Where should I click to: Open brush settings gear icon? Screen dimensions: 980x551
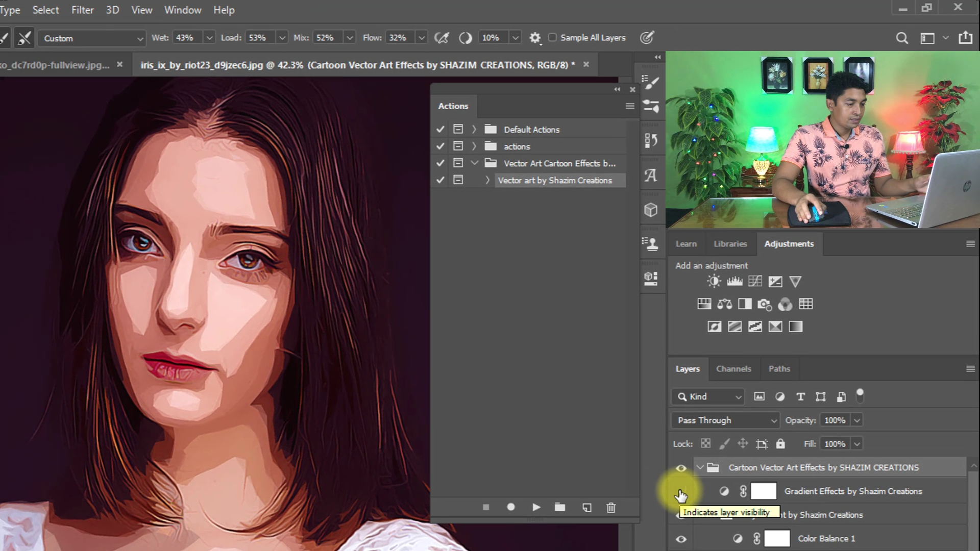pyautogui.click(x=534, y=38)
